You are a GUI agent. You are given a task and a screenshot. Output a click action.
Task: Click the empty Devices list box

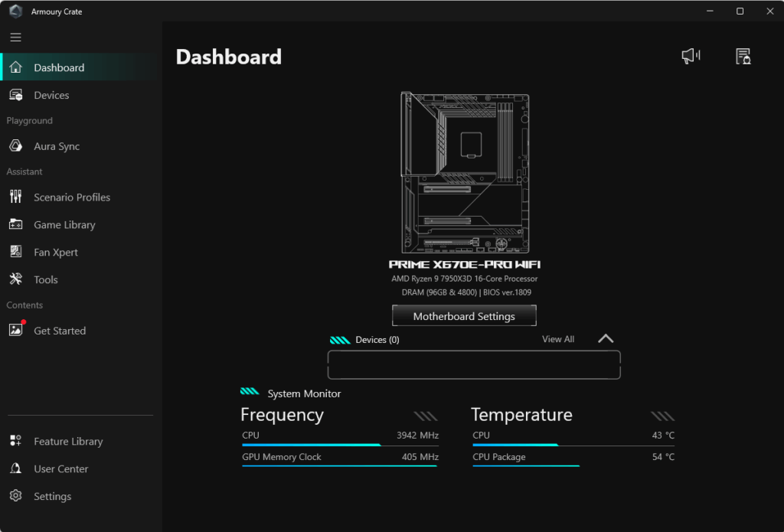(474, 364)
